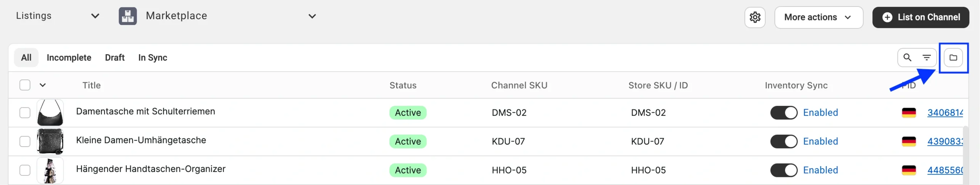Open the Marketplace channel dropdown
This screenshot has height=185, width=980.
pos(312,16)
